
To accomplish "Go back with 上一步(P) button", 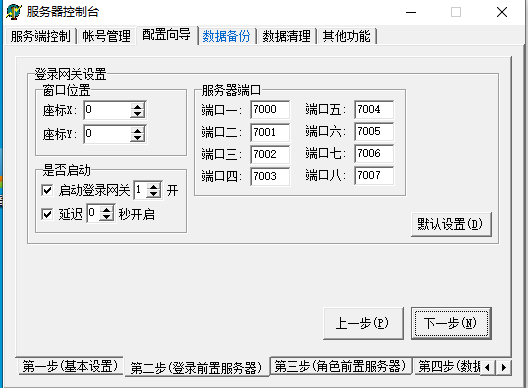I will click(x=363, y=323).
